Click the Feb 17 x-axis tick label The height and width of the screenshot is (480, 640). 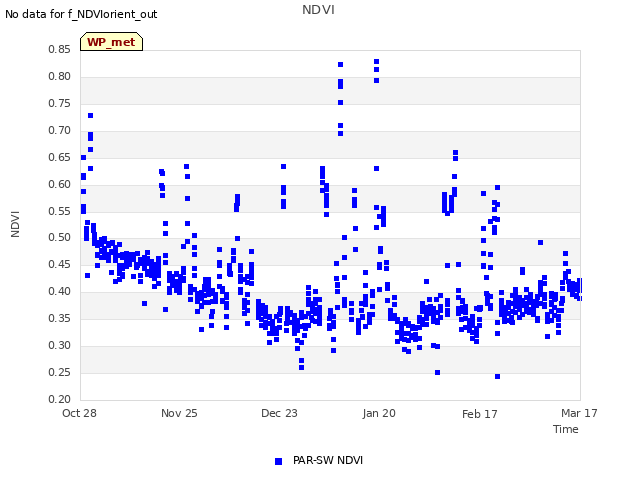[480, 414]
